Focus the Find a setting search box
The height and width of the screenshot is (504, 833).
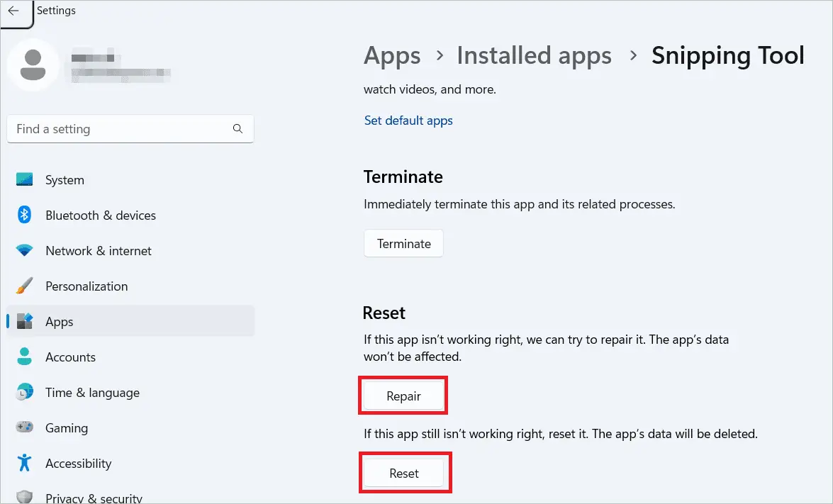point(130,129)
